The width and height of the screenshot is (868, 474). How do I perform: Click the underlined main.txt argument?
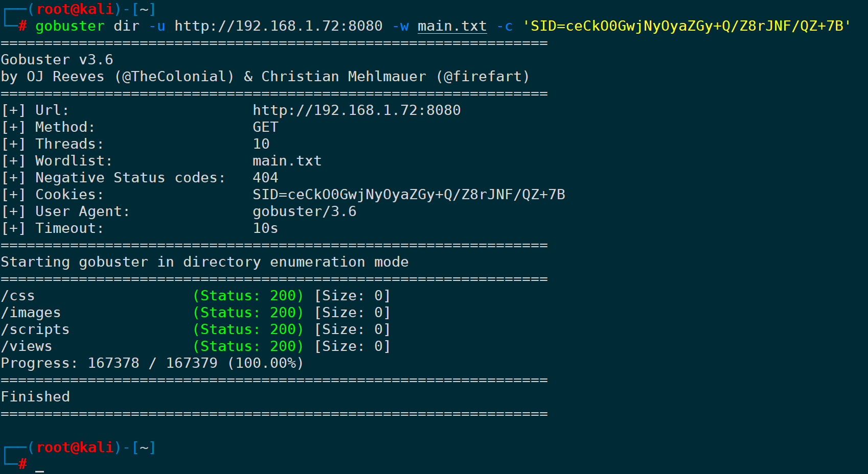click(452, 26)
